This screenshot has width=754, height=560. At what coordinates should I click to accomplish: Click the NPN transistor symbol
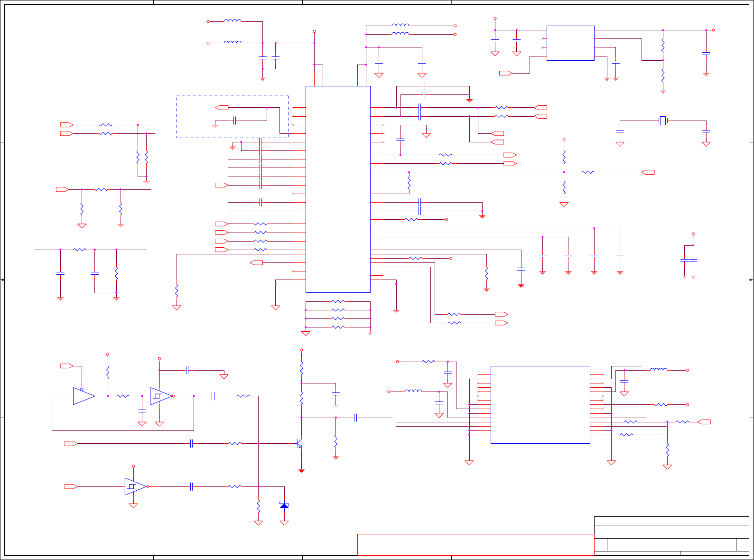(299, 444)
